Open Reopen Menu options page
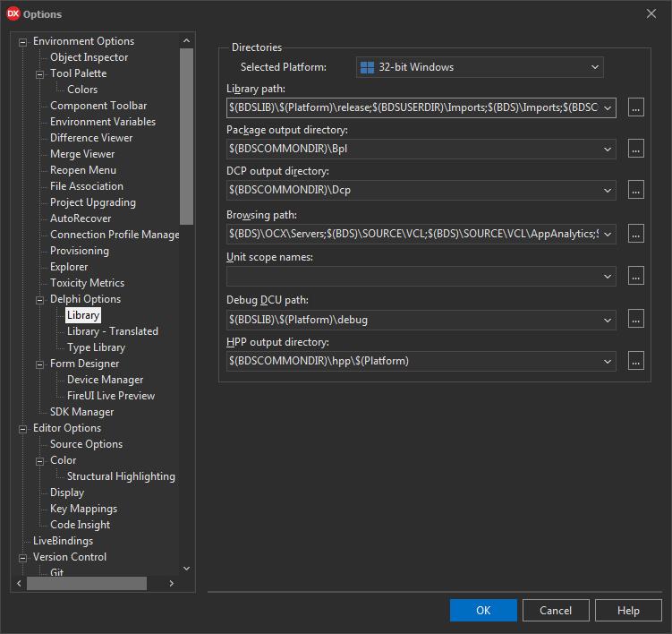The width and height of the screenshot is (672, 634). tap(82, 170)
